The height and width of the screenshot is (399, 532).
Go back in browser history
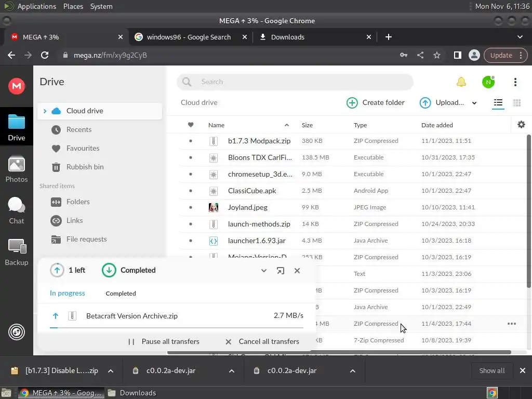click(x=11, y=55)
